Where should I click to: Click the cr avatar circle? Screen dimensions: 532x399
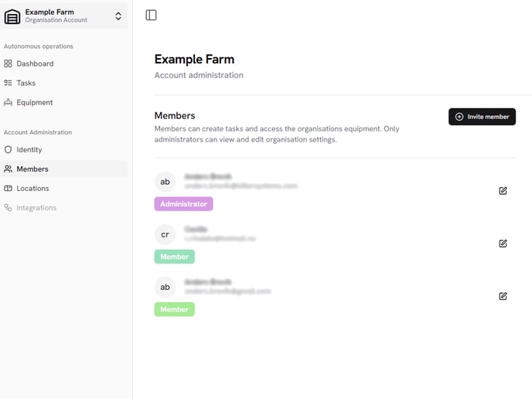click(165, 234)
